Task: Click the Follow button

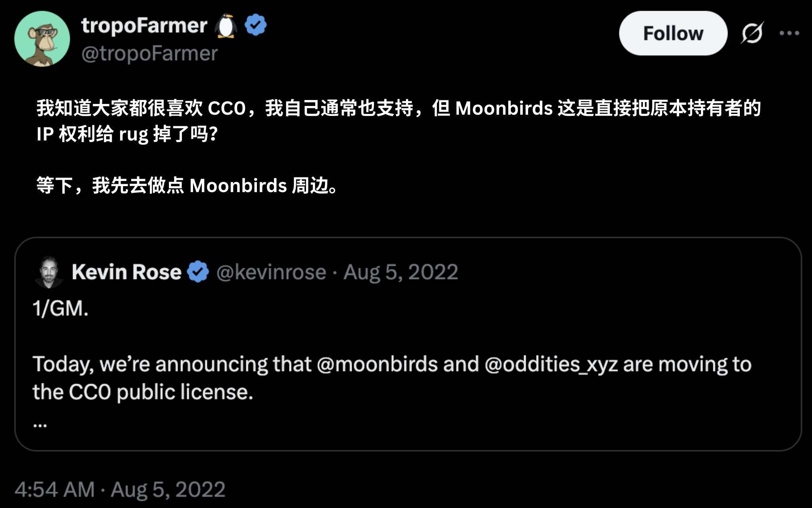Action: point(673,33)
